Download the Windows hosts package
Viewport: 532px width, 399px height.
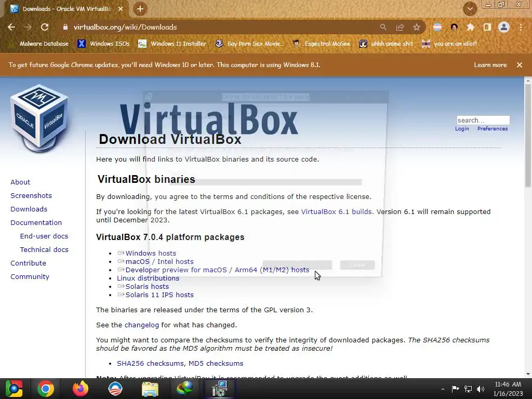click(151, 253)
